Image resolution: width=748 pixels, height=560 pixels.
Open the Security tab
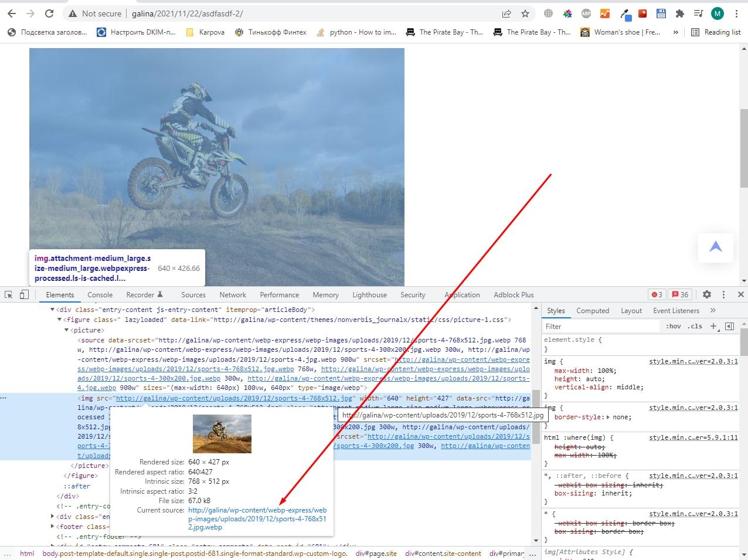click(413, 294)
